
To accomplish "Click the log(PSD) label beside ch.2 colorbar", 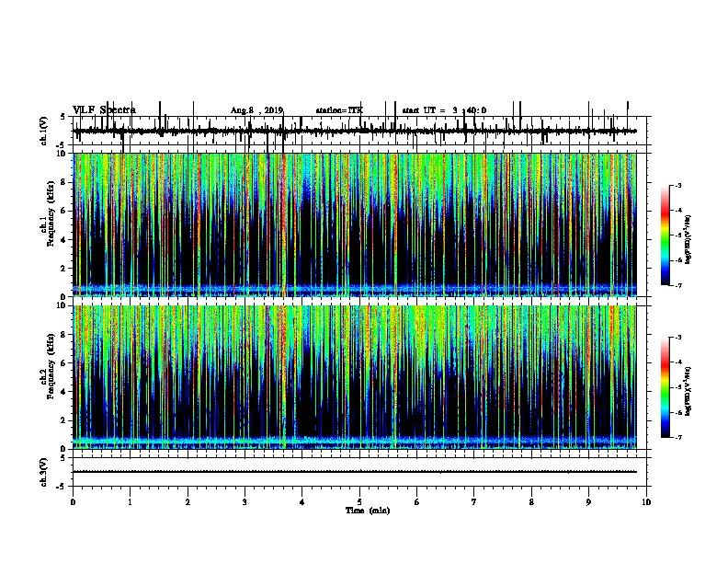I will pos(688,391).
